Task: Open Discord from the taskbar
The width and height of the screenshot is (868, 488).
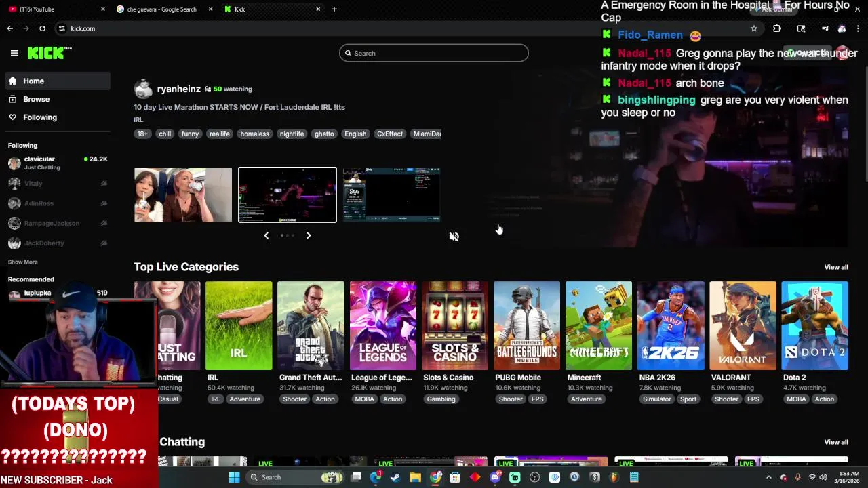Action: point(495,477)
